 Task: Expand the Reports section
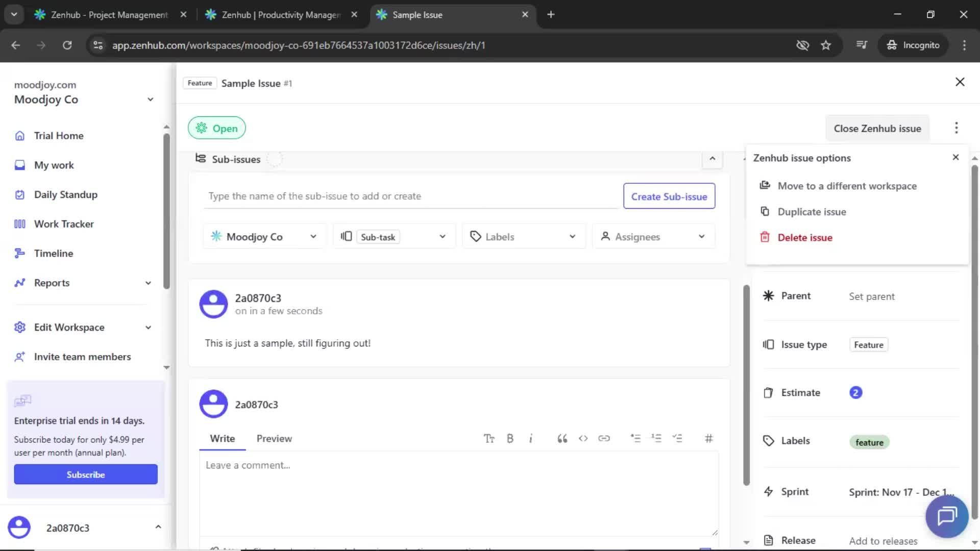pos(148,283)
